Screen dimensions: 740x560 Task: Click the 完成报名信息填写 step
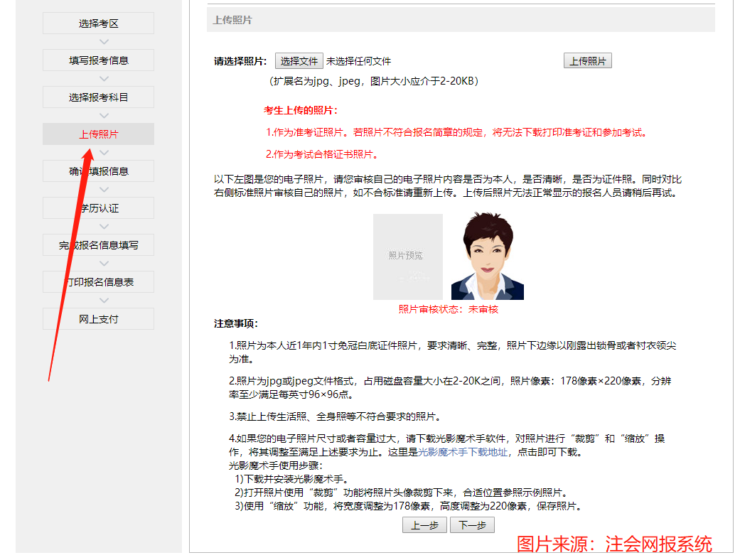click(97, 244)
